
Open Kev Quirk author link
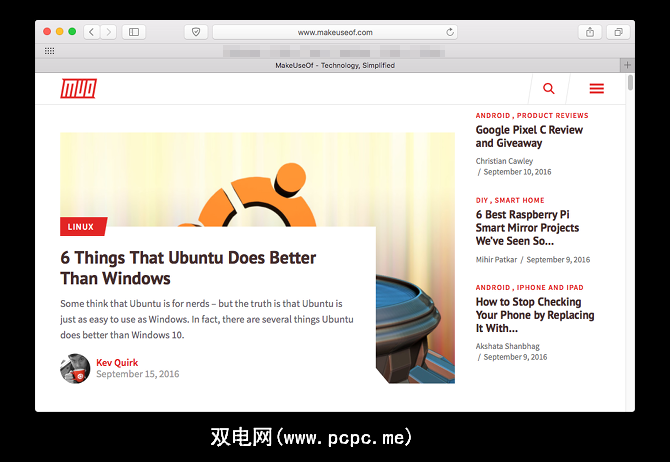pos(117,362)
